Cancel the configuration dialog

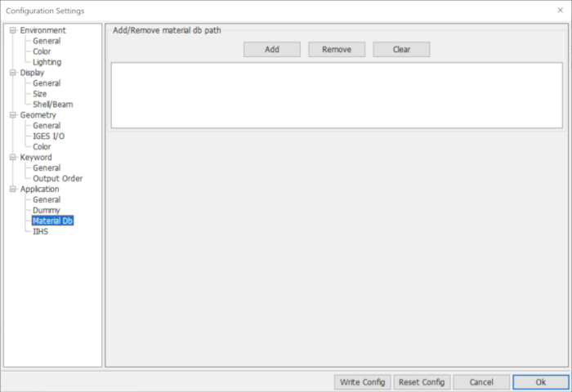coord(481,382)
